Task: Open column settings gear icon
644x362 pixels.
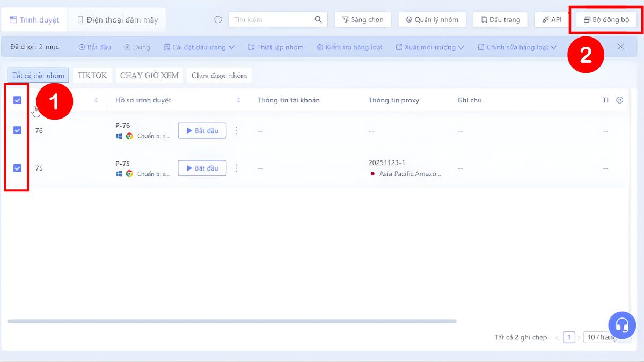Action: point(620,100)
